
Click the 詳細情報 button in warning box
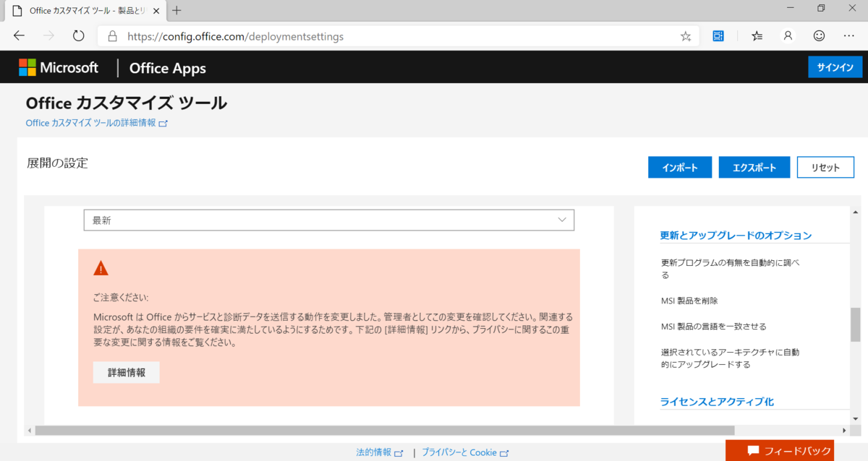point(126,373)
